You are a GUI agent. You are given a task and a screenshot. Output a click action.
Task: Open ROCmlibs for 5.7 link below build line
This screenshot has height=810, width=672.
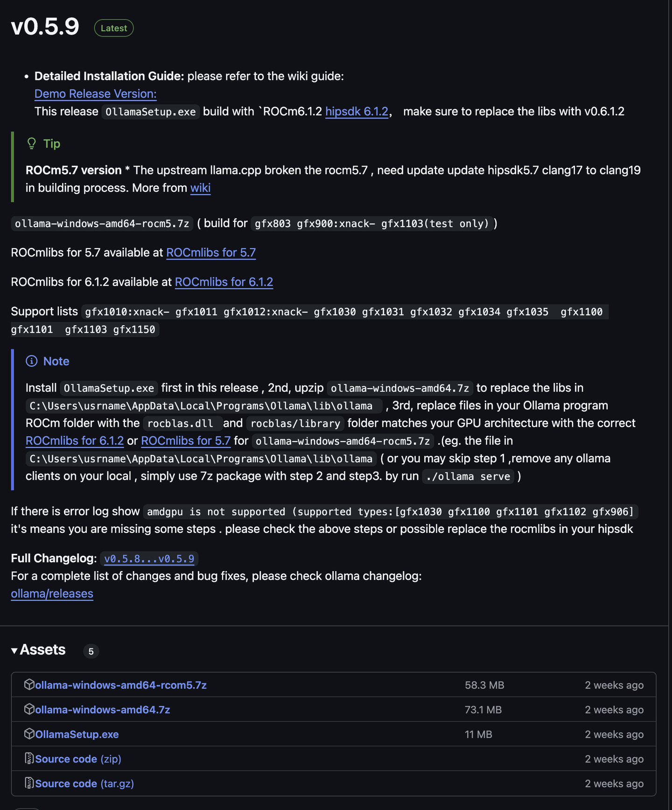211,252
